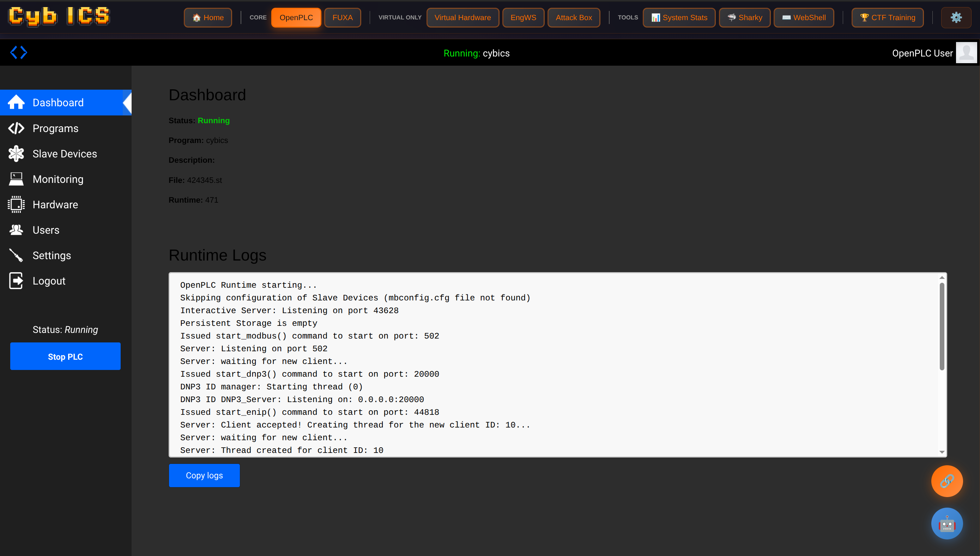The image size is (980, 556).
Task: Open the robot assistant floating button
Action: [946, 523]
